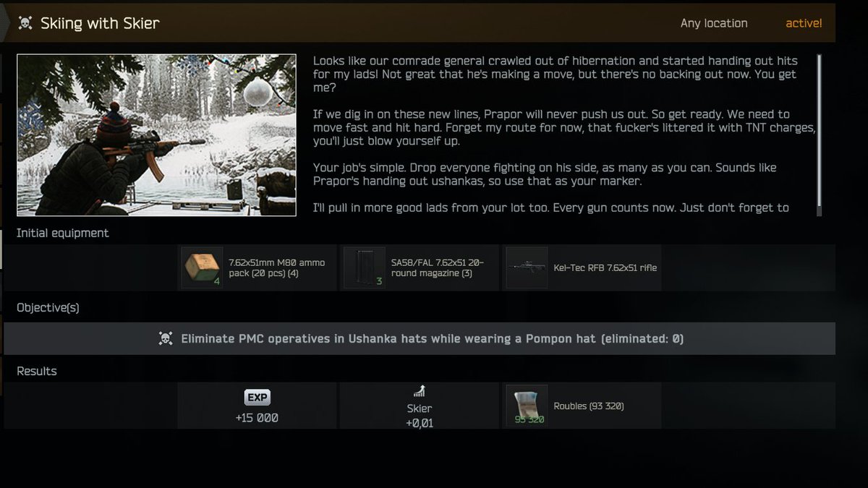
Task: Open the quest artwork thumbnail of the skier
Action: (156, 135)
